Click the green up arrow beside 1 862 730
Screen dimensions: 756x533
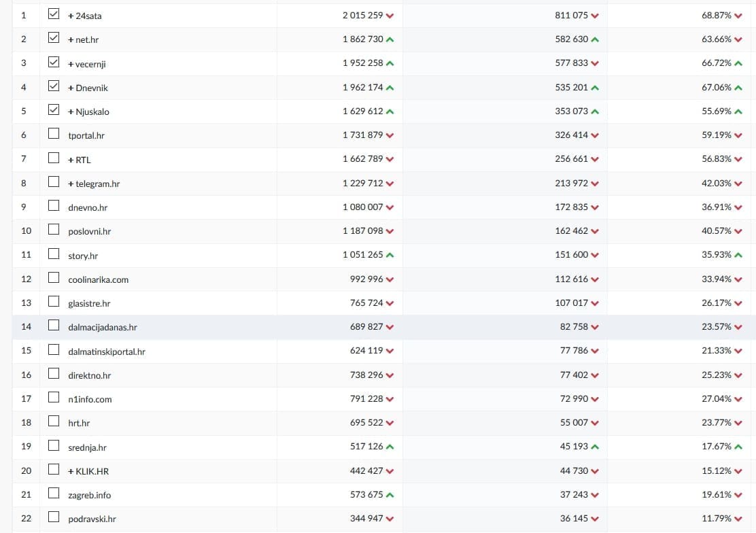(390, 39)
